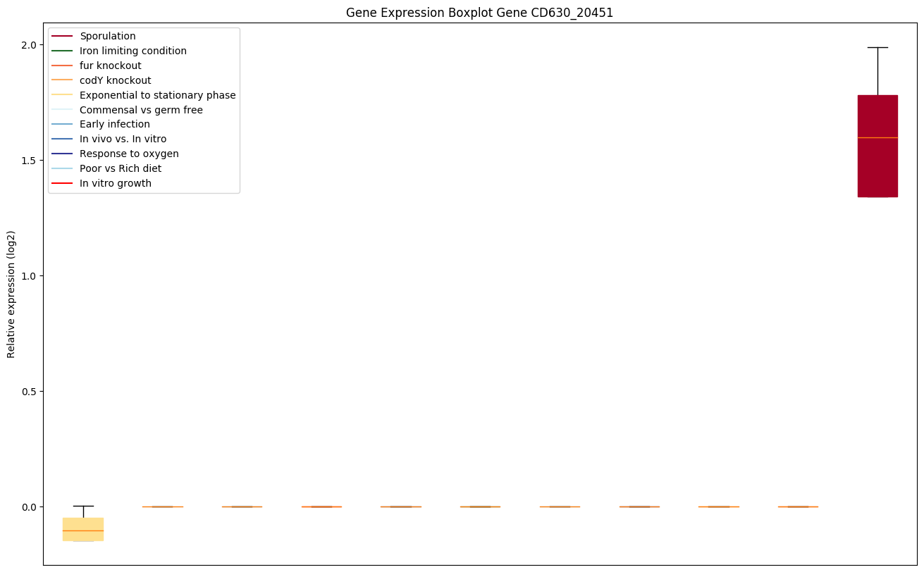Screen dimensions: 924x572
Task: Click the Response to oxygen legend label
Action: [x=129, y=154]
